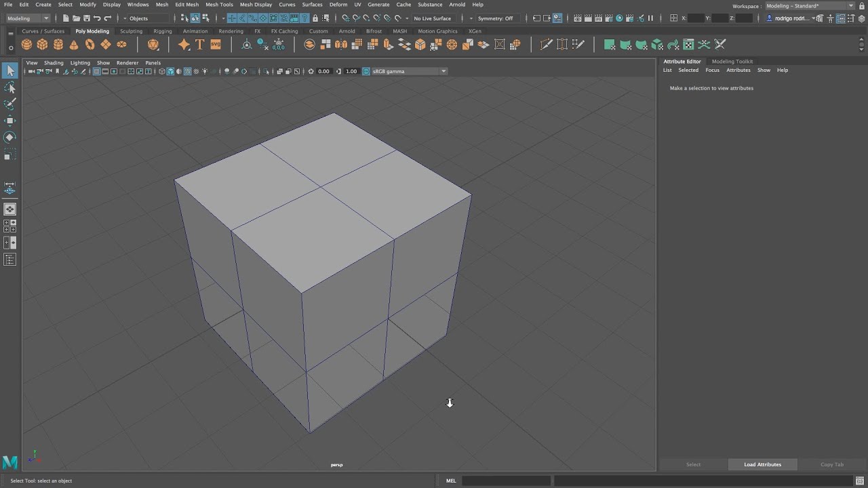Click the Render current frame icon
The height and width of the screenshot is (488, 868).
(x=588, y=18)
